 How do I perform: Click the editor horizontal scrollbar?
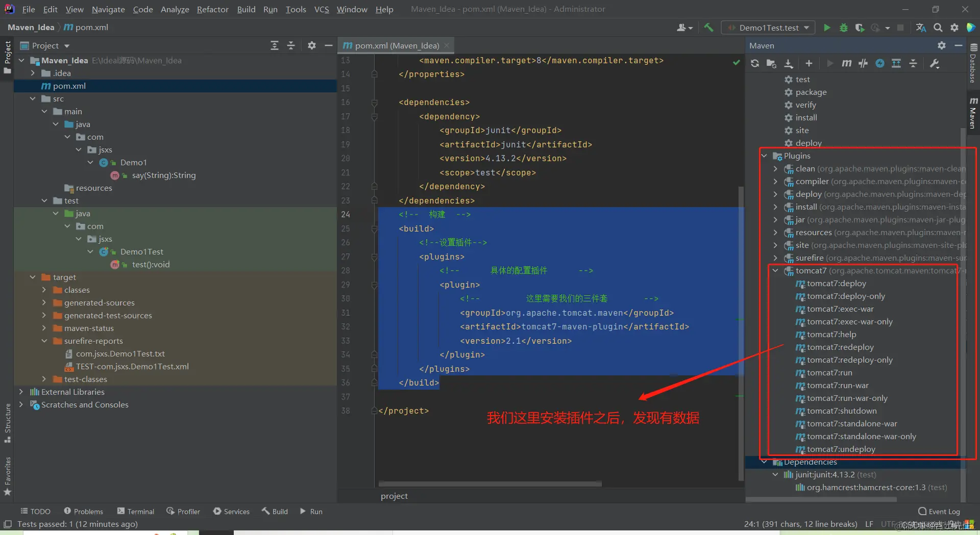(490, 483)
